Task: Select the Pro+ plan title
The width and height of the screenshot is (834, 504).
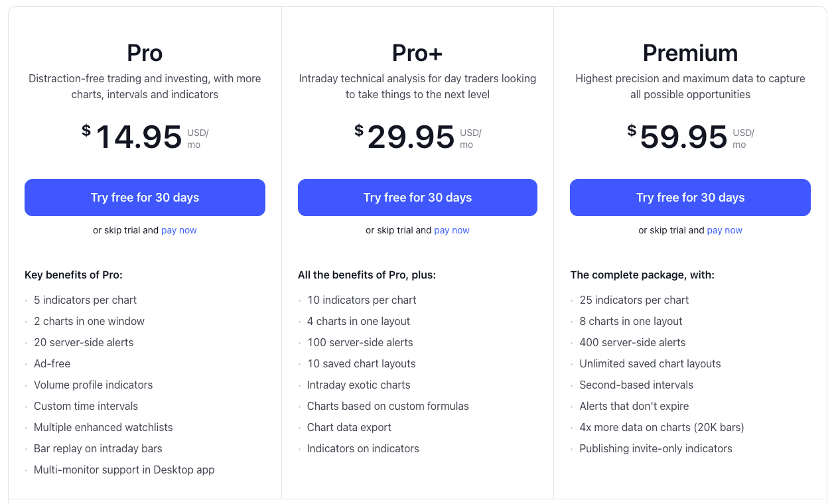Action: pos(417,53)
